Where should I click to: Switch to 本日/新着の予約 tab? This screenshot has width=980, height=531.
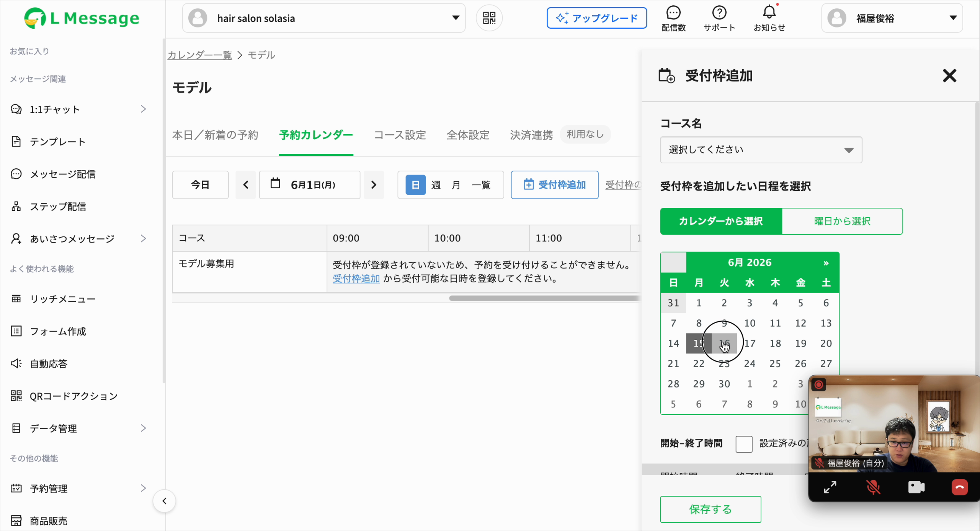coord(215,135)
